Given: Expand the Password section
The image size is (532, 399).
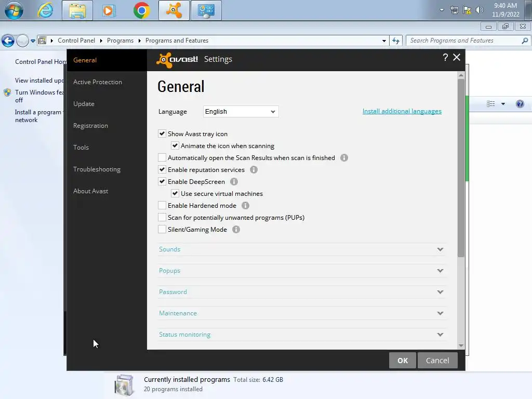Looking at the screenshot, I should tap(302, 292).
